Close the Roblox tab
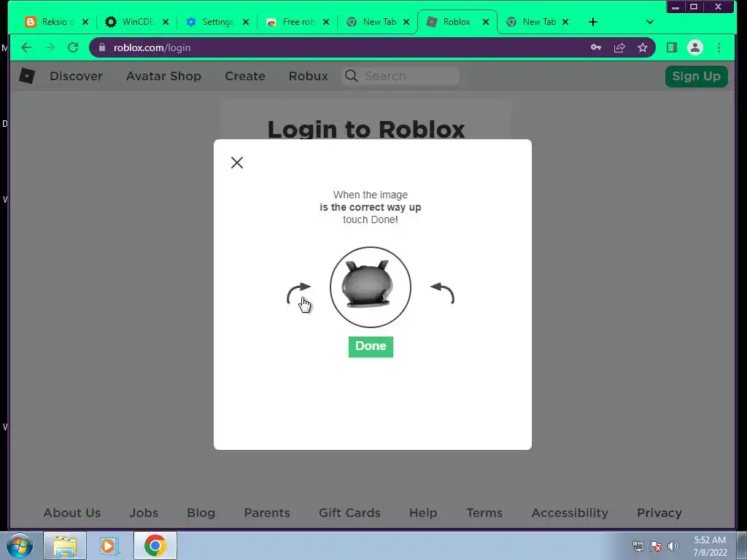 tap(485, 22)
